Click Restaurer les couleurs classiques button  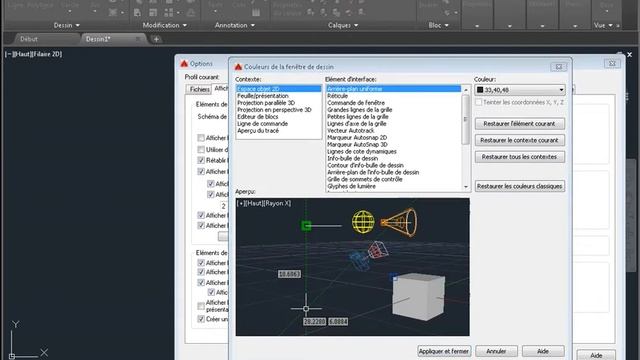point(520,186)
